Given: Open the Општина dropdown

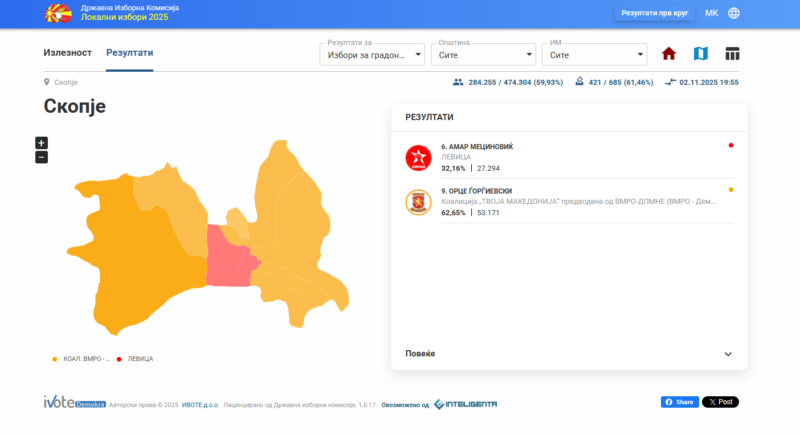Looking at the screenshot, I should click(484, 55).
